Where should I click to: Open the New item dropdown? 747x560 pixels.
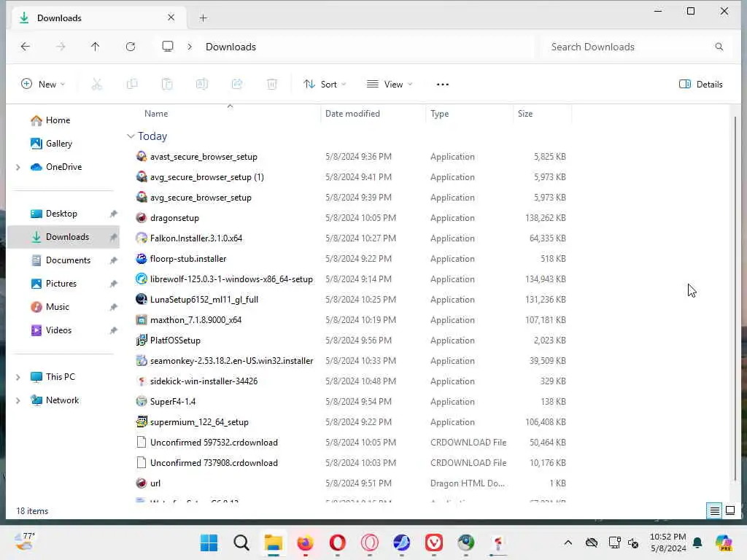[43, 85]
